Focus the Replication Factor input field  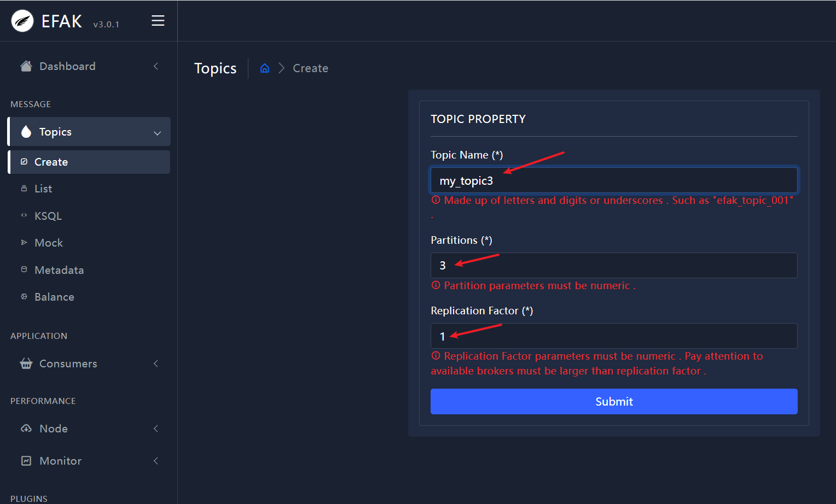[614, 336]
